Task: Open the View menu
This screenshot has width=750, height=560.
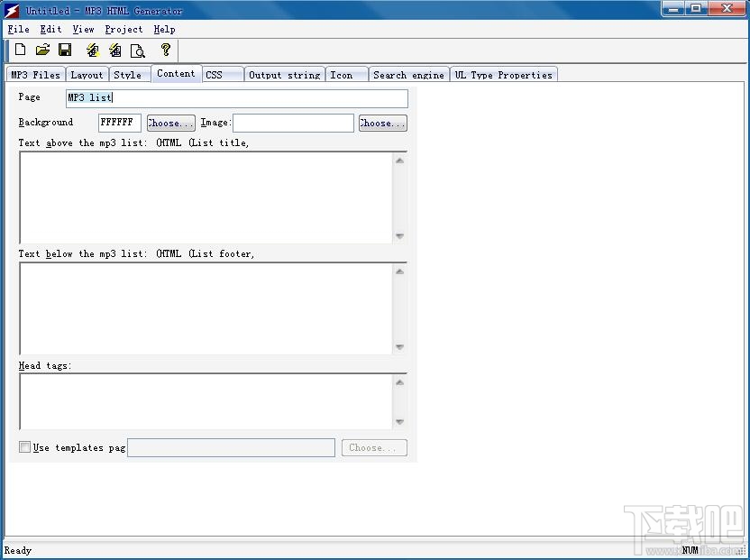Action: (x=83, y=29)
